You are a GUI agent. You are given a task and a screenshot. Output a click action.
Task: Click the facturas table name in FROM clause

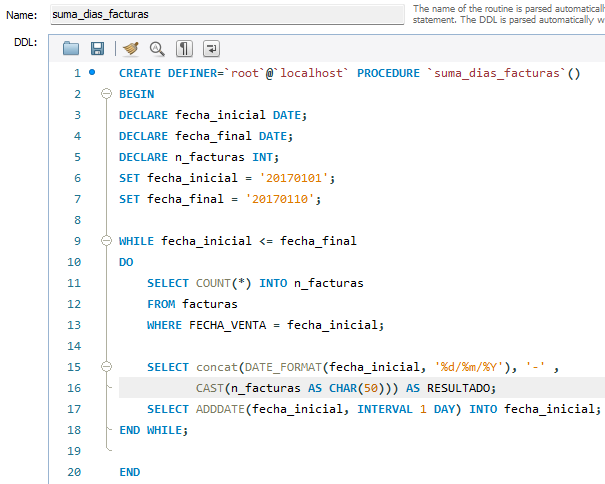pyautogui.click(x=210, y=304)
